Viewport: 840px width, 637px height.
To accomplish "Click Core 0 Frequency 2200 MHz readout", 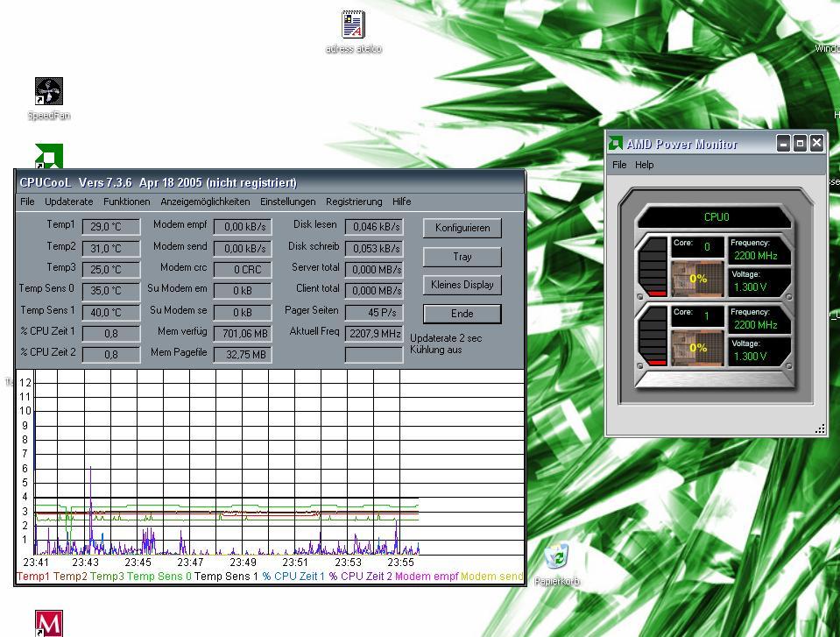I will pos(759,251).
